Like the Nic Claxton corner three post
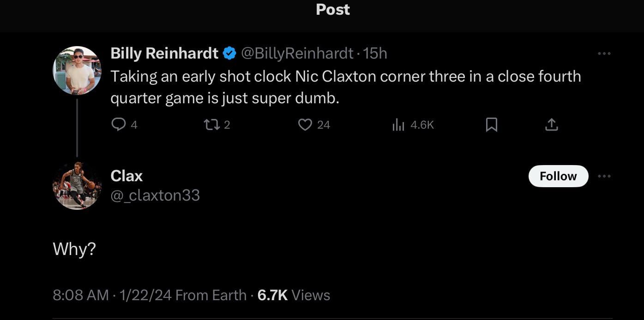 click(x=305, y=124)
